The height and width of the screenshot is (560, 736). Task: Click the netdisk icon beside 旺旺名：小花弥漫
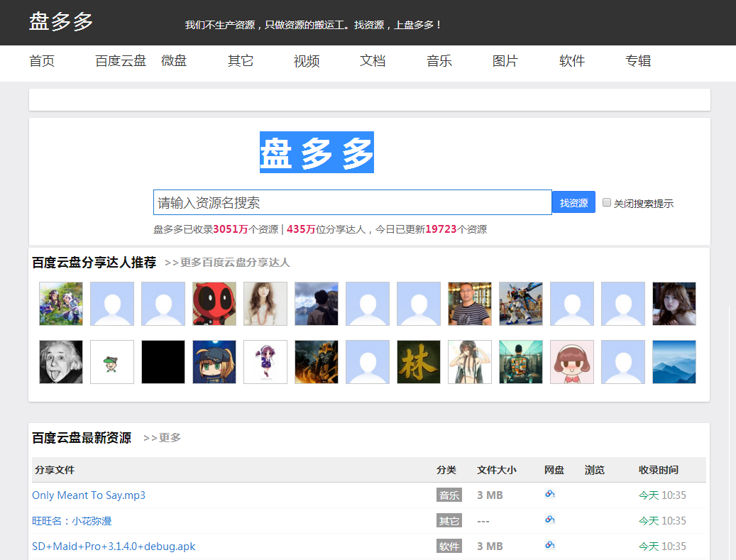coord(550,520)
